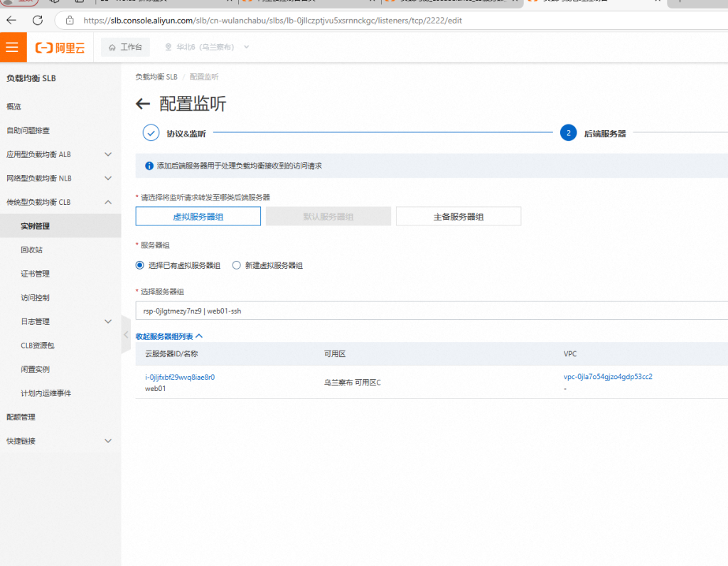This screenshot has width=728, height=566.
Task: Select 新建虚拟服务器组 radio button
Action: pos(237,265)
